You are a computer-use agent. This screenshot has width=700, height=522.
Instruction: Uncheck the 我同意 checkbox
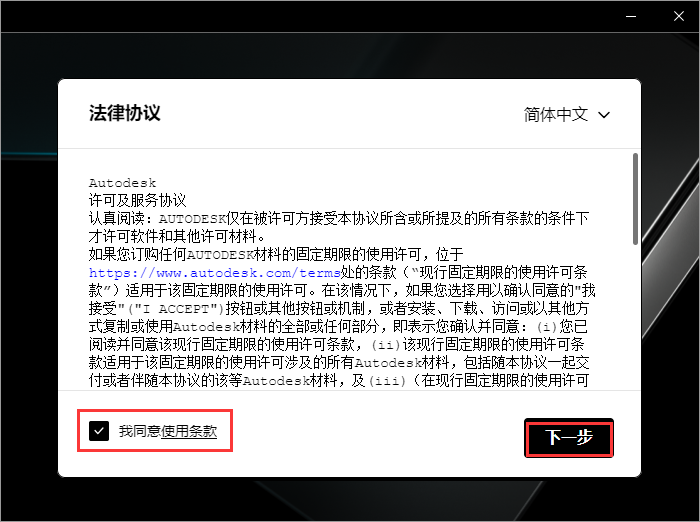[98, 431]
